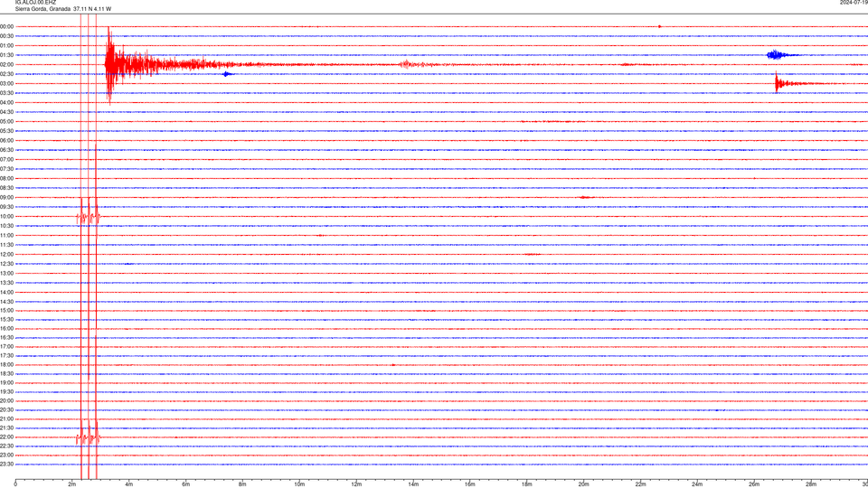Click the 0 minute axis label
The image size is (868, 488).
click(x=15, y=484)
